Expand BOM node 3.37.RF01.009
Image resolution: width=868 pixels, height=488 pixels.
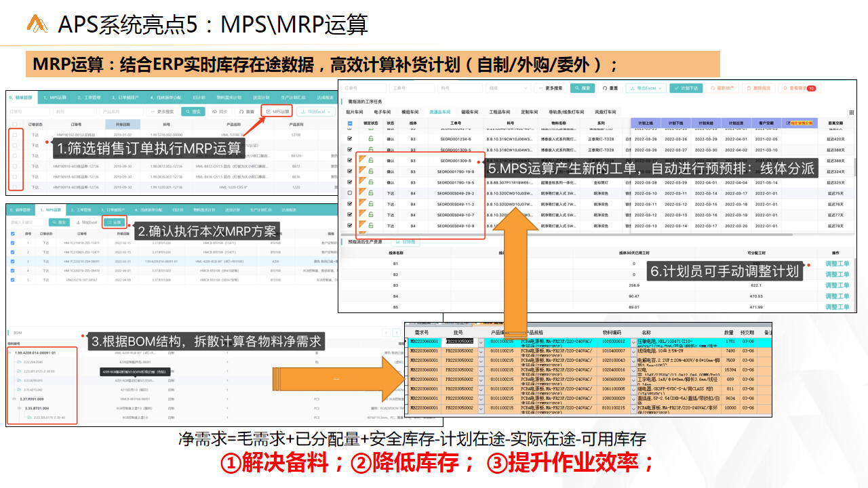(14, 399)
